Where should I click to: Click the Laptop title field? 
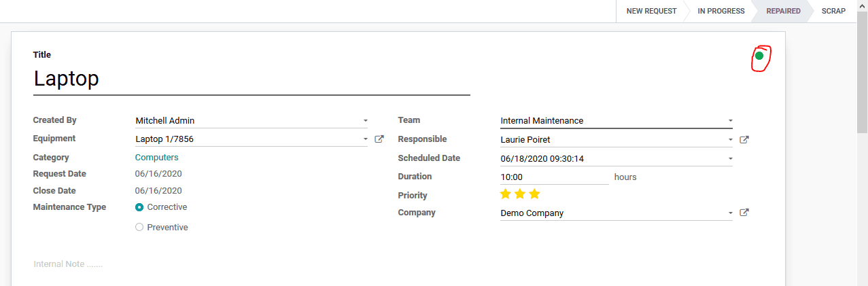[x=251, y=79]
